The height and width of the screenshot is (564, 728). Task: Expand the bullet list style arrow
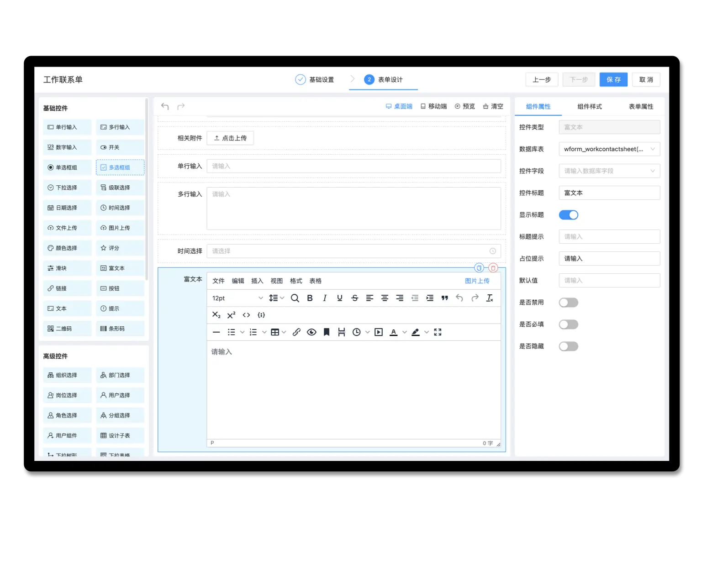242,332
